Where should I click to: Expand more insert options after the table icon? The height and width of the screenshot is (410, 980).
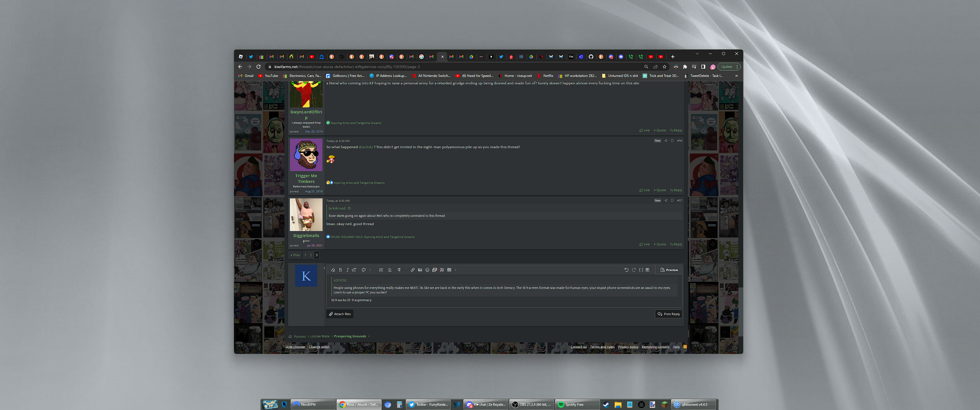[x=455, y=270]
